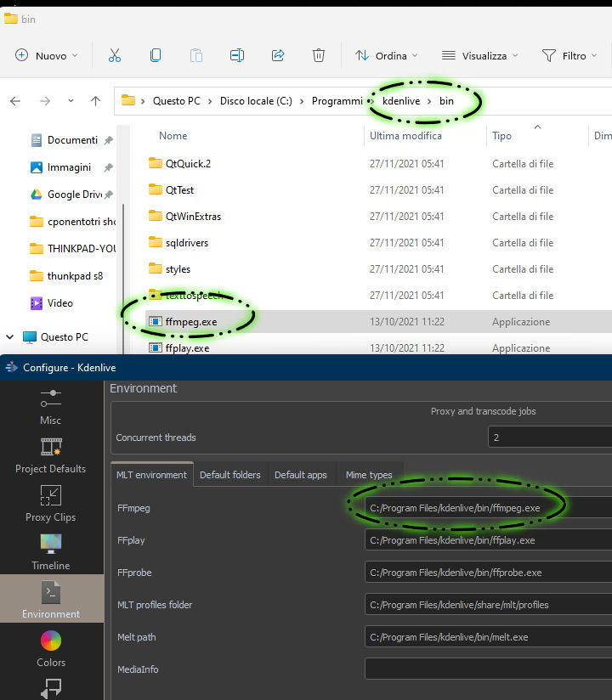Select the ffmpeg.exe file
The height and width of the screenshot is (700, 612).
[190, 322]
